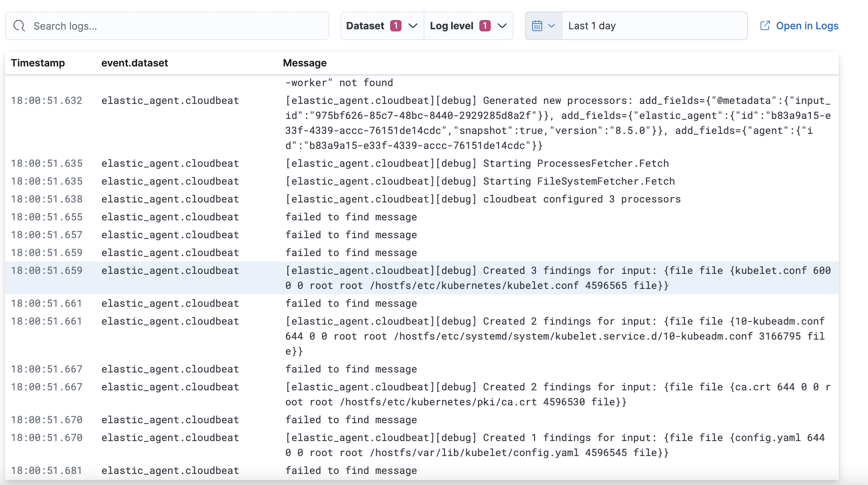Viewport: 868px width, 485px height.
Task: Open the Dataset filter dropdown
Action: (x=413, y=26)
